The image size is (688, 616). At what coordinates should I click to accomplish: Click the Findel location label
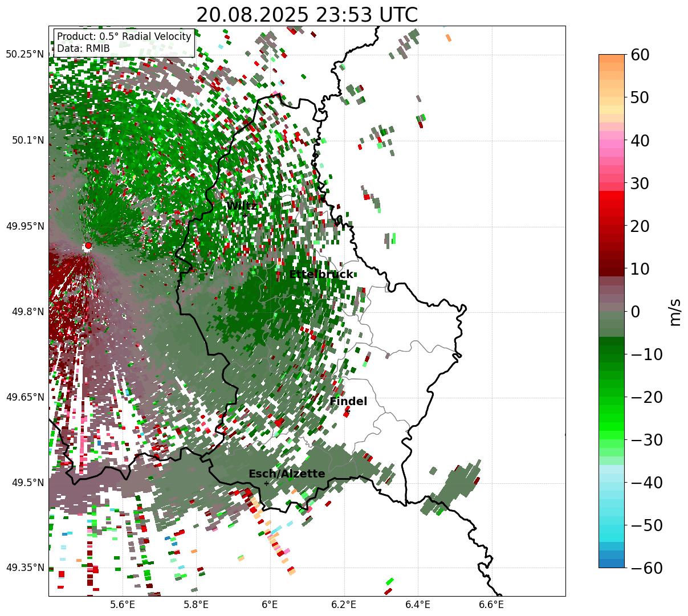click(348, 402)
